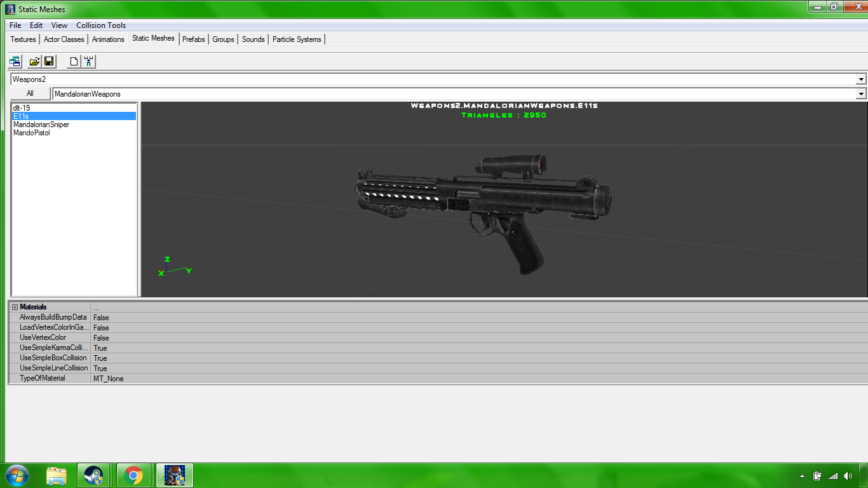Select the AlwaysBuildBumpData property name
Image resolution: width=868 pixels, height=488 pixels.
click(53, 317)
